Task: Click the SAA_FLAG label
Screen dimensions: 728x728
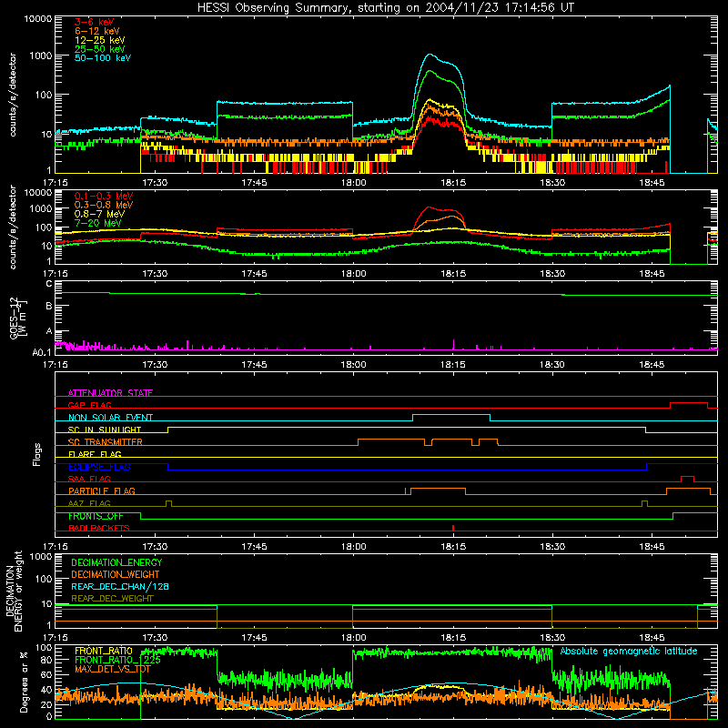Action: (x=89, y=479)
